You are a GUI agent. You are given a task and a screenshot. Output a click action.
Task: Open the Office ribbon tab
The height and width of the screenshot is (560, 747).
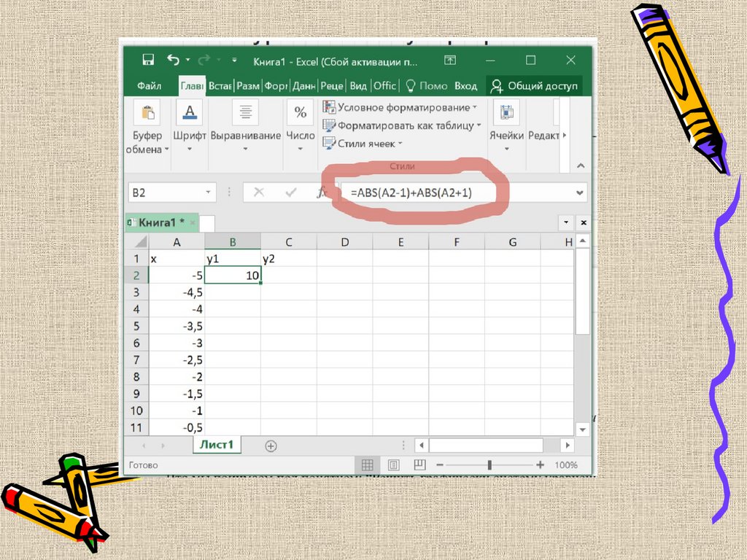384,86
